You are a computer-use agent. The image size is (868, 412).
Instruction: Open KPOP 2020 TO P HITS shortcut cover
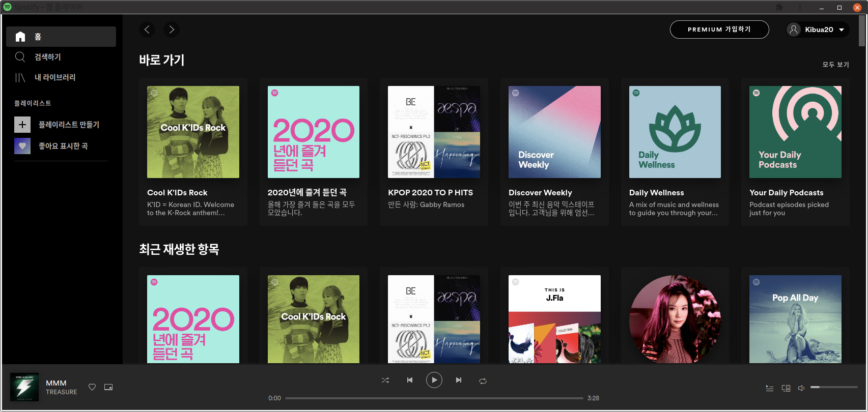(x=434, y=132)
